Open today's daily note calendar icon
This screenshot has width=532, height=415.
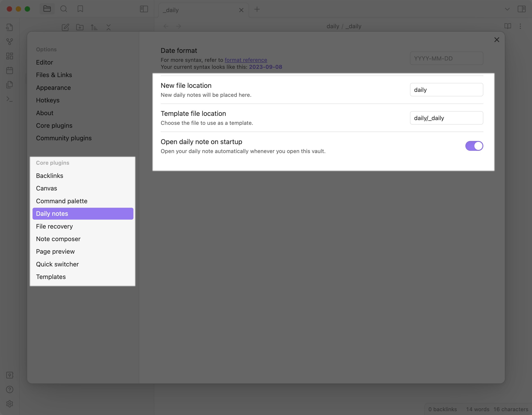click(9, 71)
